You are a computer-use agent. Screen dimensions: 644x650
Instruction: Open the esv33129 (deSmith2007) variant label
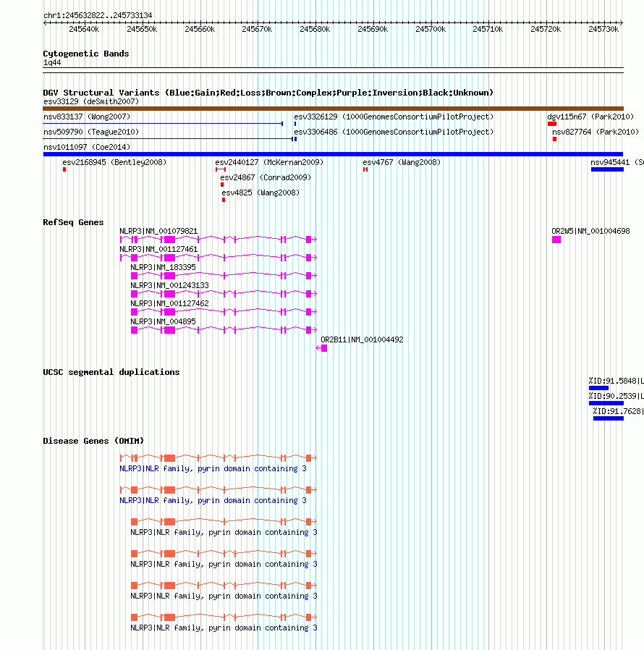click(91, 101)
